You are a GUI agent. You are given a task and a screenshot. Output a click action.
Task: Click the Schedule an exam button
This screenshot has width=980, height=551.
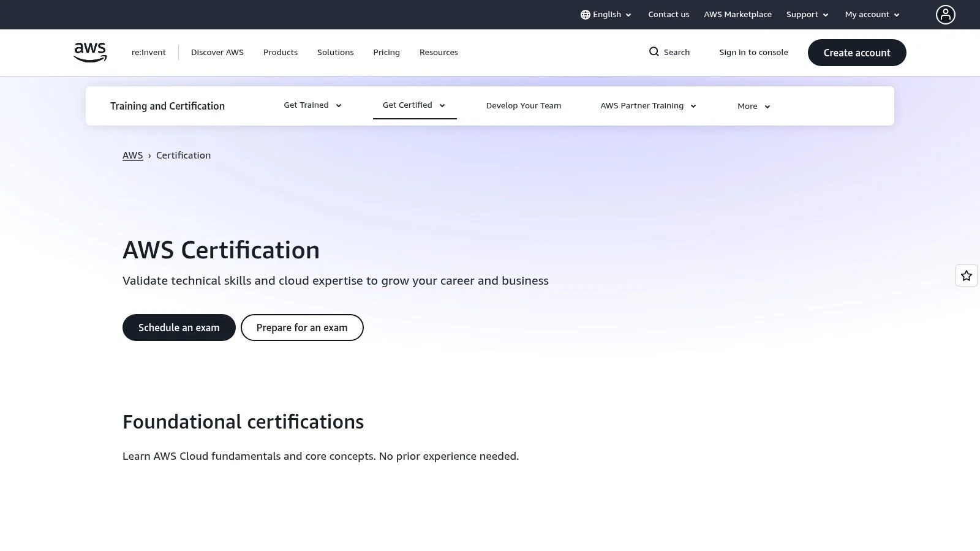point(179,328)
